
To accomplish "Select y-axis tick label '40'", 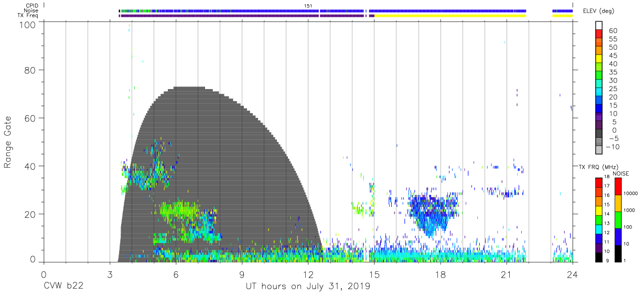I will click(x=31, y=166).
